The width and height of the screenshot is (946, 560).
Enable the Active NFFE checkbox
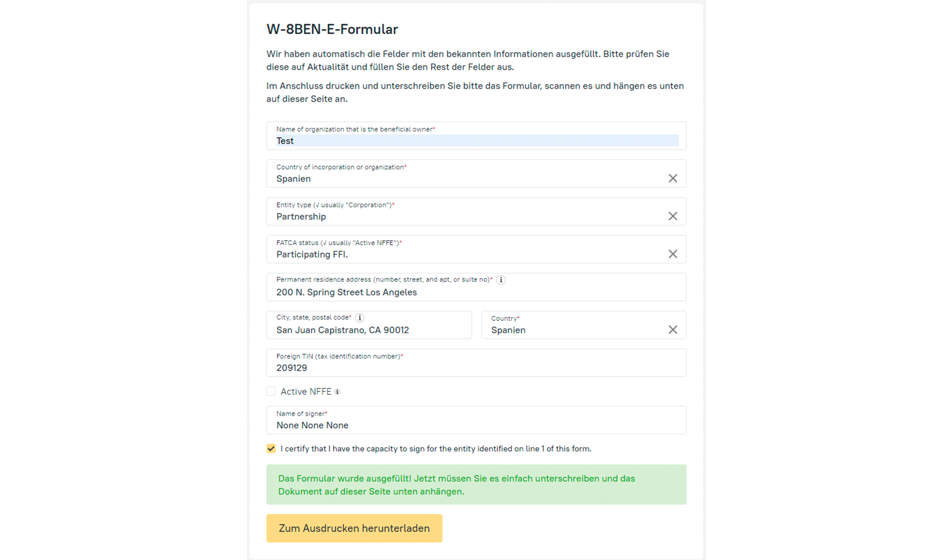pyautogui.click(x=271, y=392)
